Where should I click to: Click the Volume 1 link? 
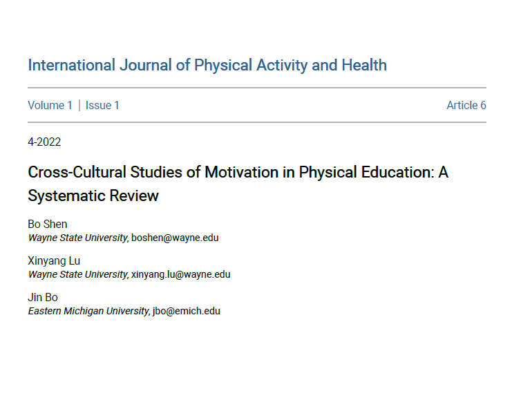50,105
